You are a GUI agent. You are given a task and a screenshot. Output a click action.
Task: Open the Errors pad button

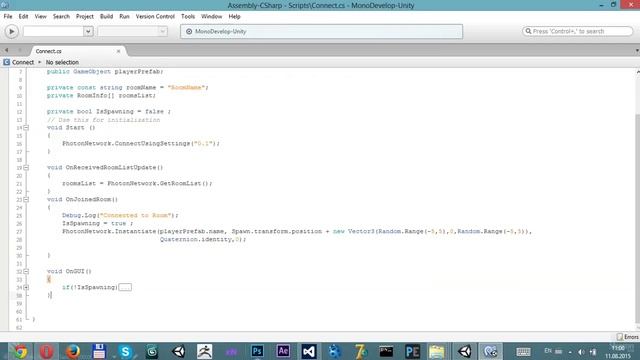click(628, 337)
